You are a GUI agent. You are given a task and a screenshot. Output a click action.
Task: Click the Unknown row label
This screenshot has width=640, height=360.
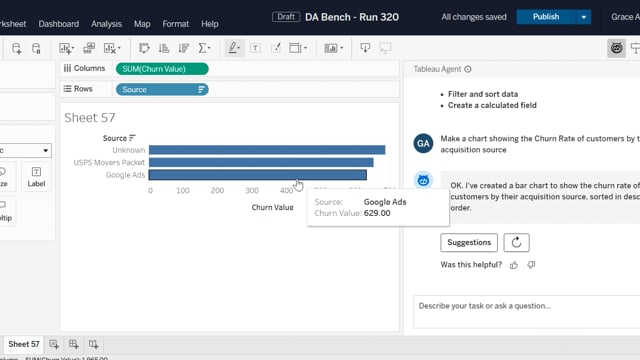pyautogui.click(x=129, y=150)
